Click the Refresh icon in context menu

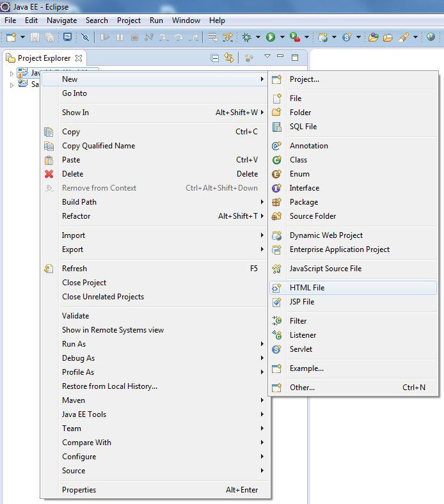tap(49, 269)
